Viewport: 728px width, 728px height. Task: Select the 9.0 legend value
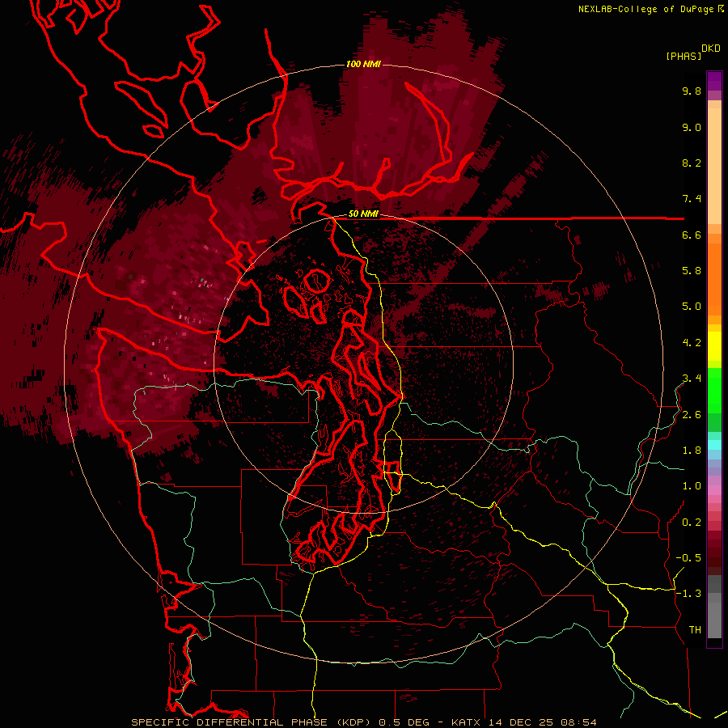pyautogui.click(x=692, y=127)
